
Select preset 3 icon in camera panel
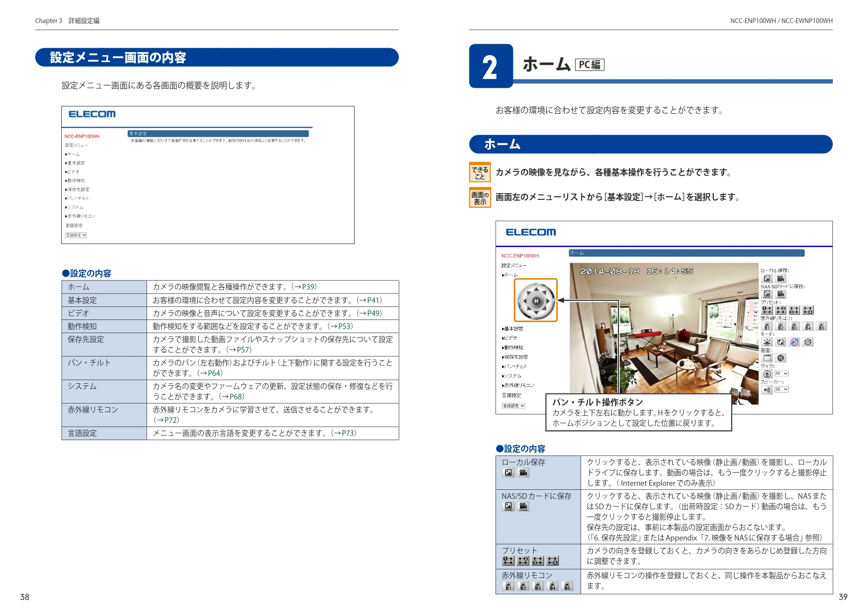coord(794,310)
